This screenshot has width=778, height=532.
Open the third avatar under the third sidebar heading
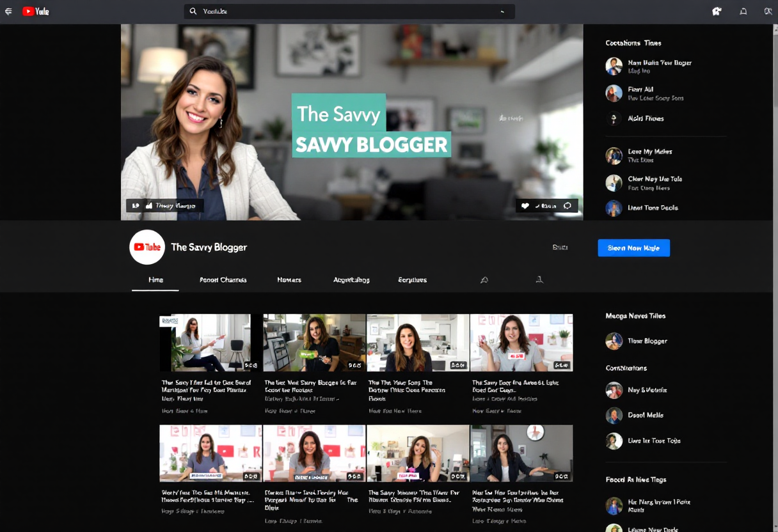pos(614,441)
